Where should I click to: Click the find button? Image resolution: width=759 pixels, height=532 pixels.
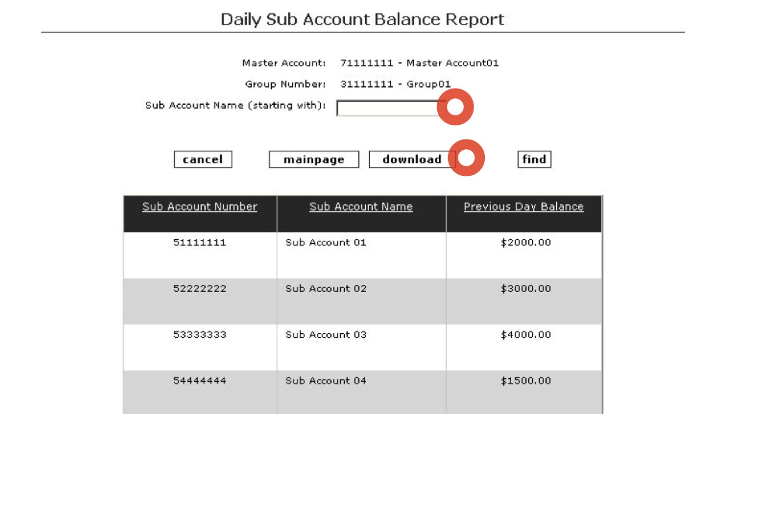pyautogui.click(x=534, y=159)
